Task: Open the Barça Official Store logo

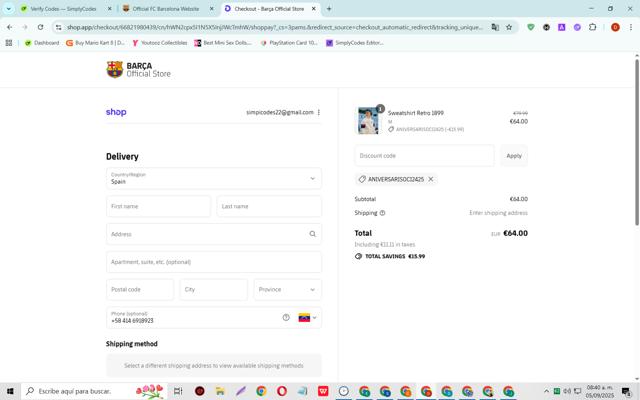Action: [138, 70]
